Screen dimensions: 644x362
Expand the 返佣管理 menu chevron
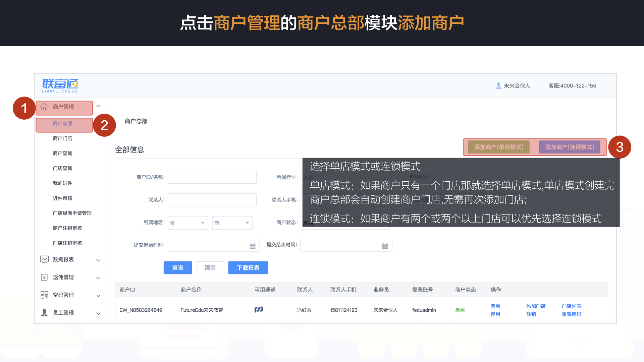(x=98, y=278)
